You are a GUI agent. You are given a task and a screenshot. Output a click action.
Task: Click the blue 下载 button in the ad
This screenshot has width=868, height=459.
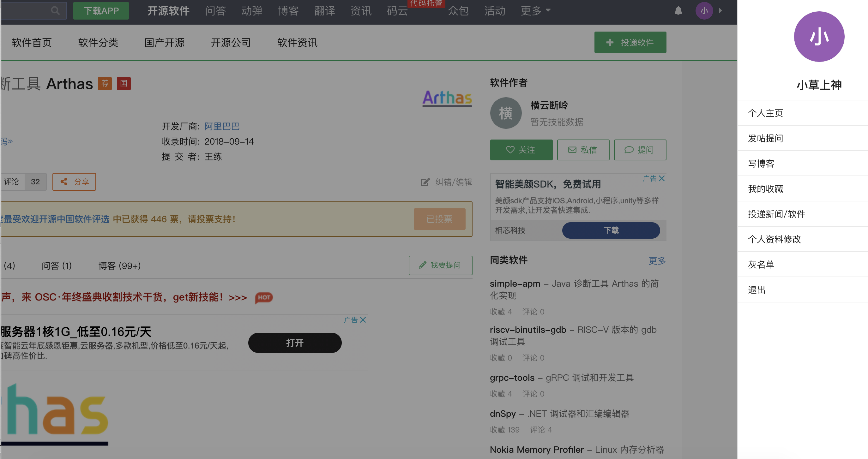click(611, 230)
